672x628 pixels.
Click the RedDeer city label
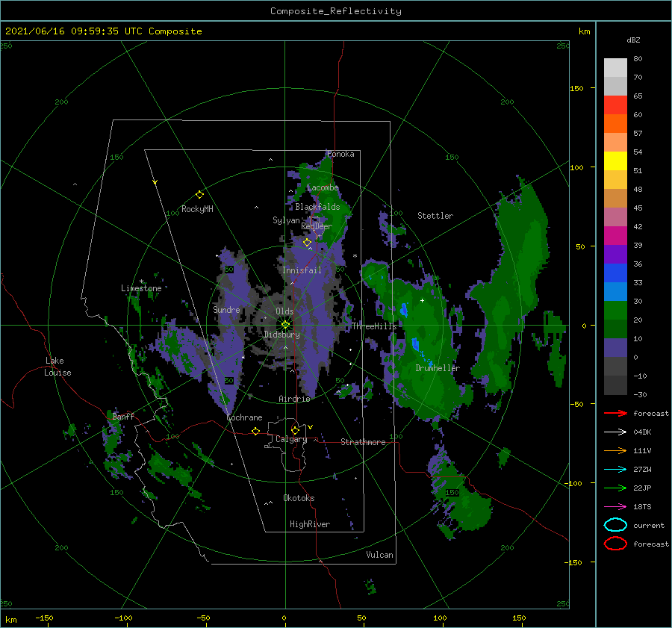(x=317, y=226)
